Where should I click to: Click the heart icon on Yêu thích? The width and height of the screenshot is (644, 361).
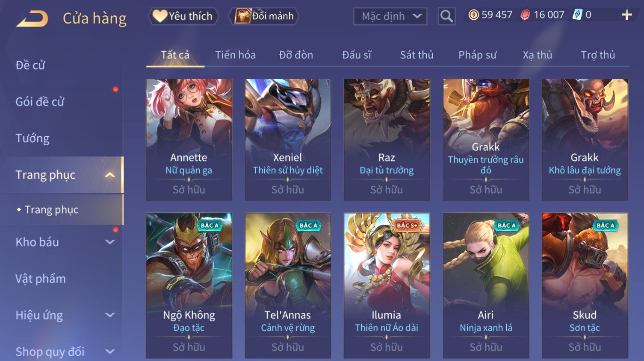click(160, 16)
